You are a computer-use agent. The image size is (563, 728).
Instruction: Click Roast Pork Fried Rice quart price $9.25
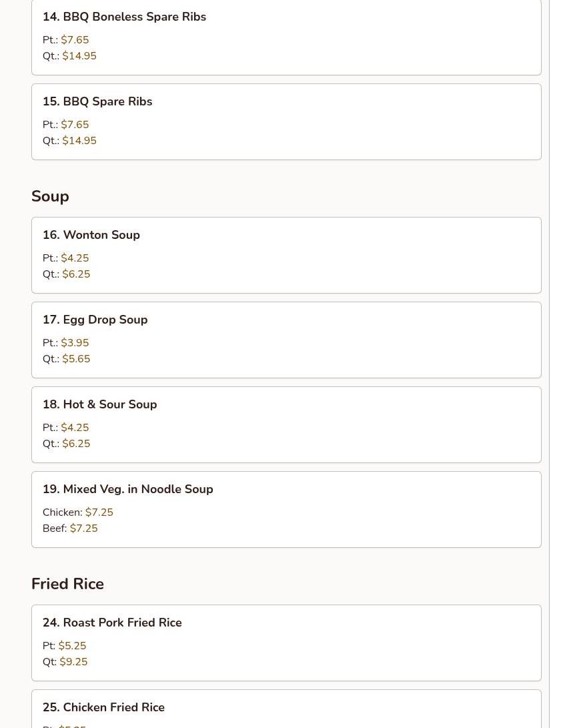[73, 662]
